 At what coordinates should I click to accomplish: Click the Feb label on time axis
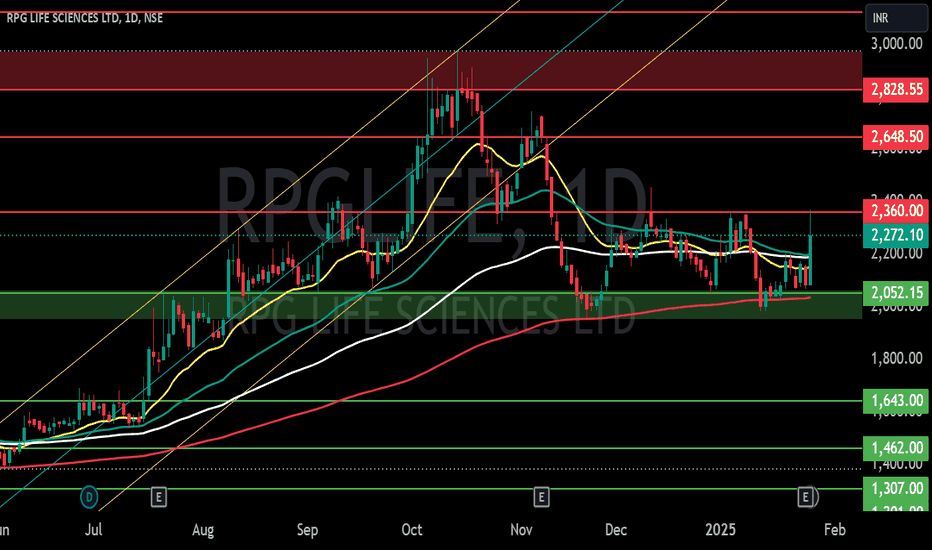(x=835, y=529)
